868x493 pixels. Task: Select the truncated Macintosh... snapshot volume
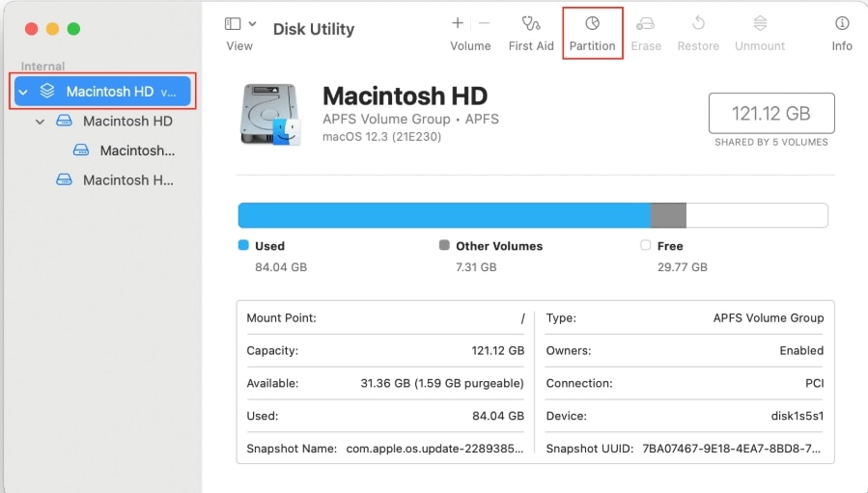click(x=137, y=151)
